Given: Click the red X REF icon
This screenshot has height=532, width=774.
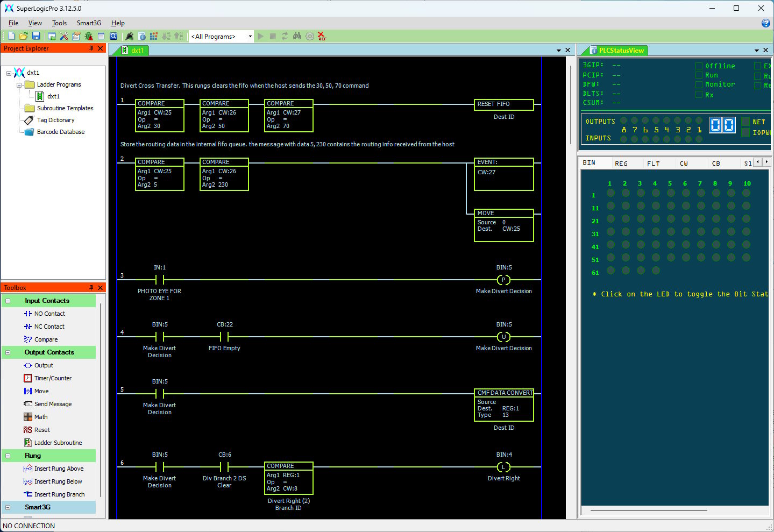Looking at the screenshot, I should point(322,36).
